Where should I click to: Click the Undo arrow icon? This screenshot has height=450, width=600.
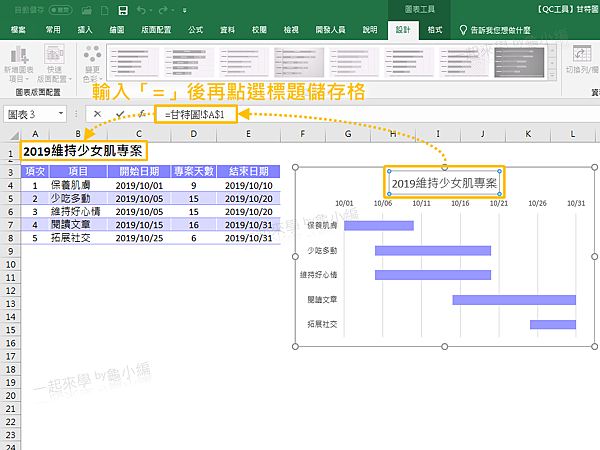[x=142, y=10]
